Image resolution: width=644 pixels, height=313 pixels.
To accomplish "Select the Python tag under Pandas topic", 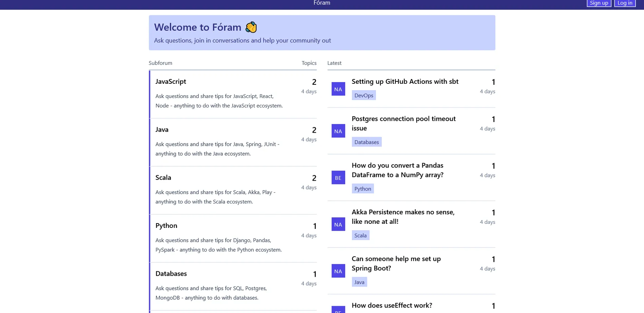I will [x=363, y=189].
